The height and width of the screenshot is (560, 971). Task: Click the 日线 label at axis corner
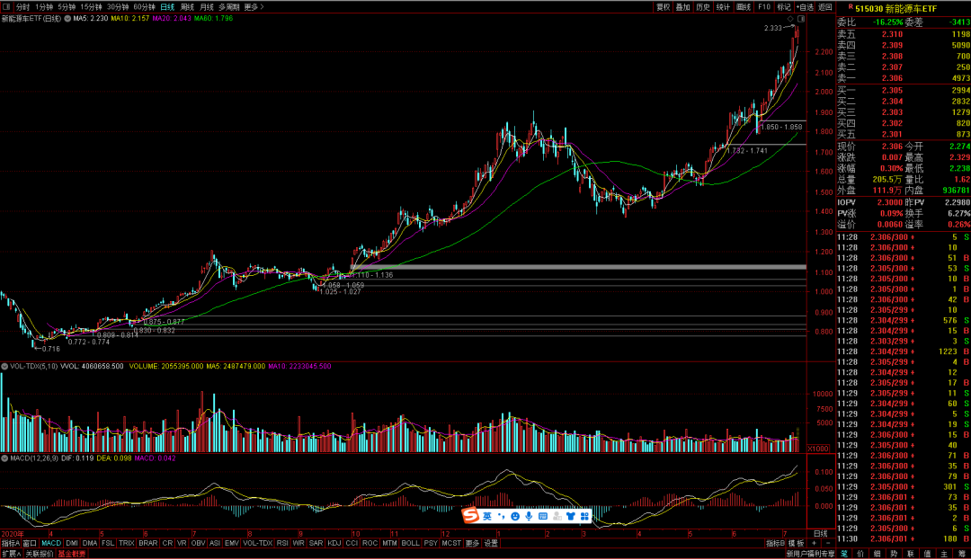pyautogui.click(x=821, y=533)
